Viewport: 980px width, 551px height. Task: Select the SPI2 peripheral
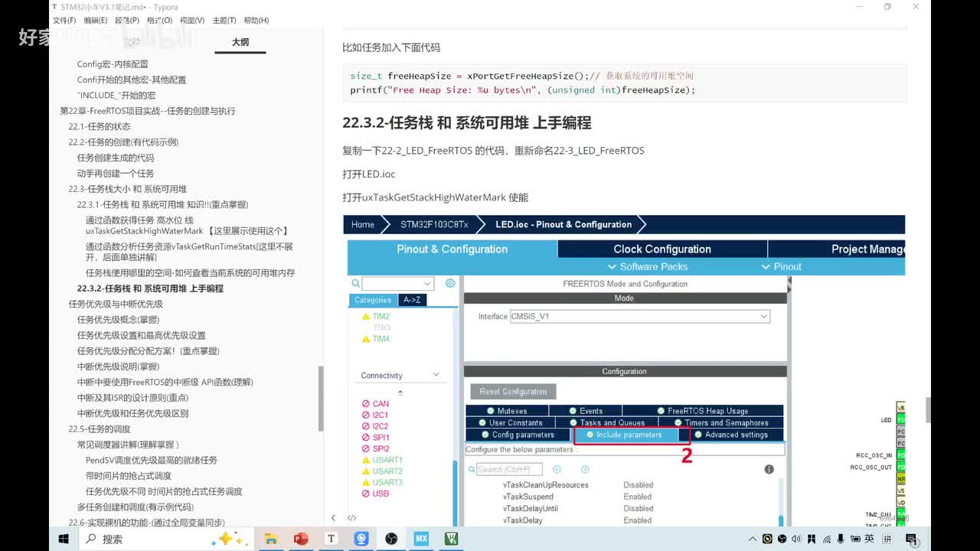381,448
